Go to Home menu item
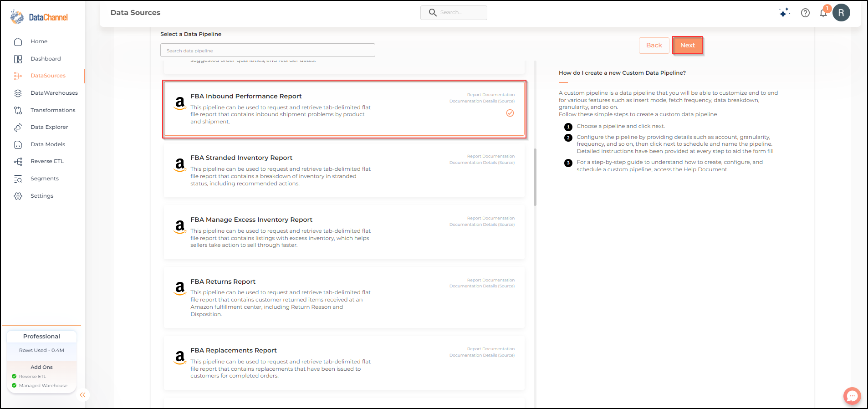868x409 pixels. tap(39, 41)
